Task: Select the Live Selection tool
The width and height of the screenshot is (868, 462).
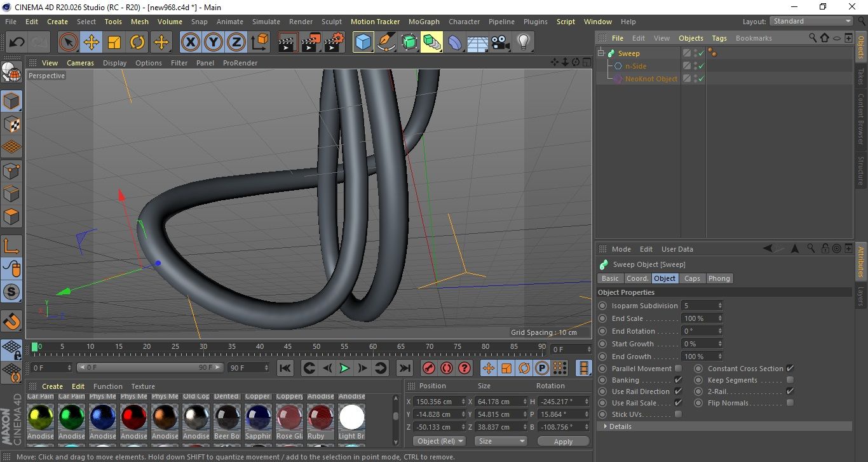Action: coord(69,43)
